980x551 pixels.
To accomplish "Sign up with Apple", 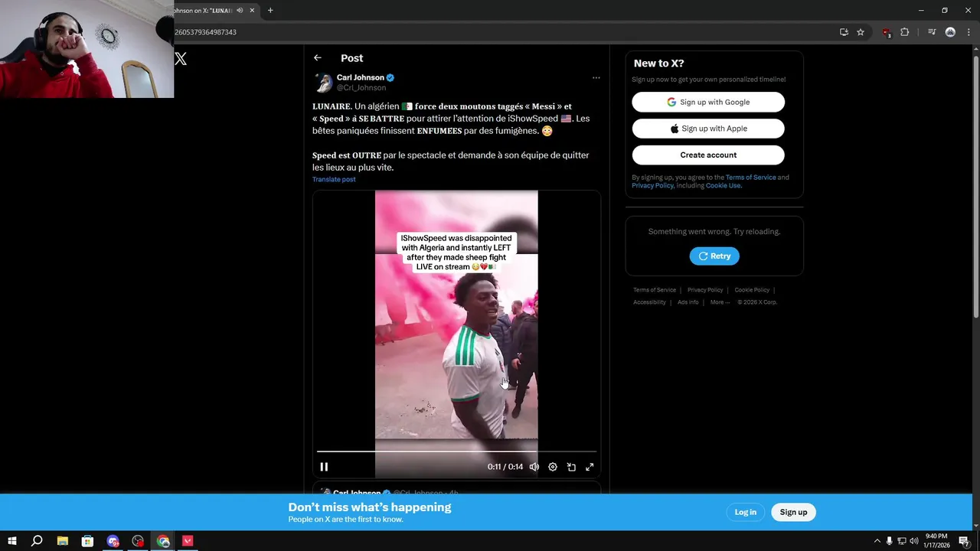I will click(x=708, y=129).
